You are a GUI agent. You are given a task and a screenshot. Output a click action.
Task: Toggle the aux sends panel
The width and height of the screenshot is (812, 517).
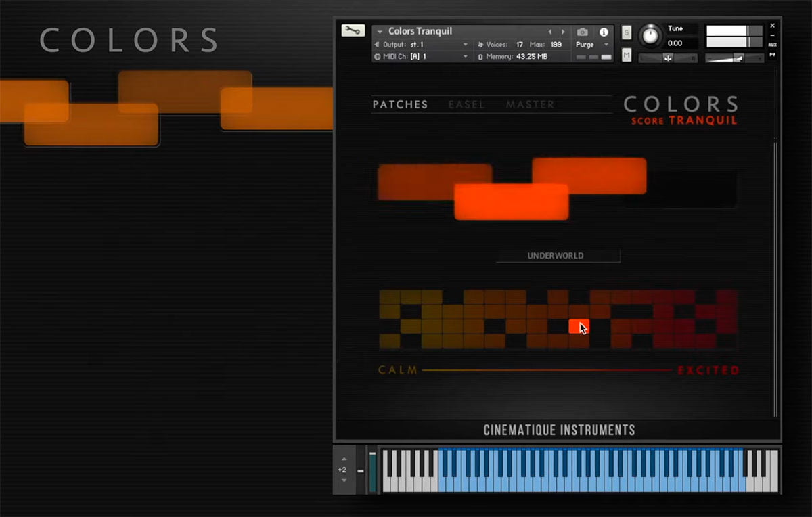pos(773,45)
